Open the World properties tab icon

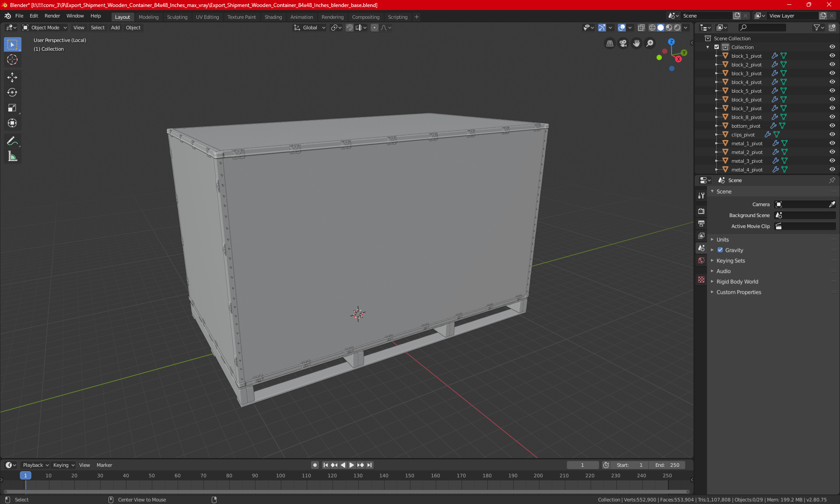[701, 260]
